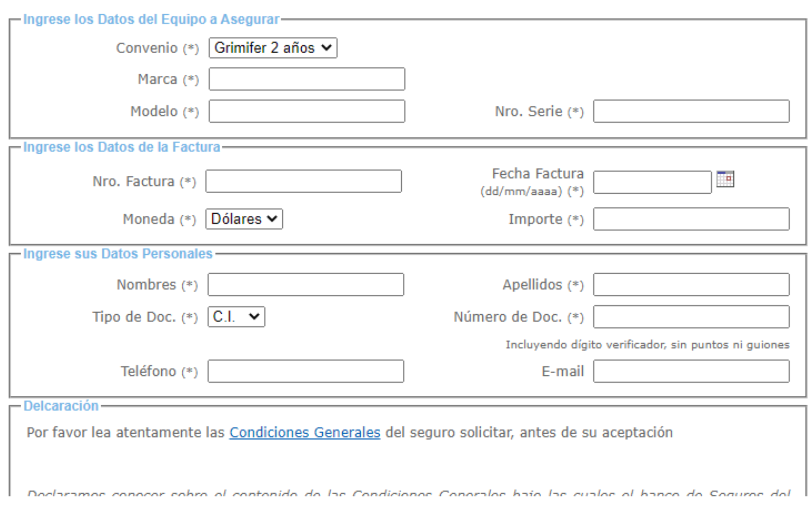Click the Número de Doc. field
This screenshot has height=508, width=812.
[691, 317]
